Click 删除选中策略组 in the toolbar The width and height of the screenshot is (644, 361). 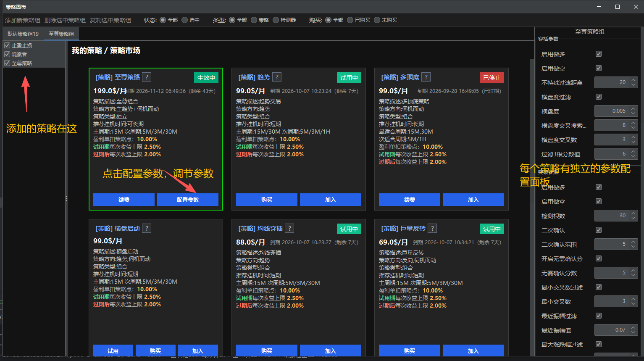pos(65,20)
